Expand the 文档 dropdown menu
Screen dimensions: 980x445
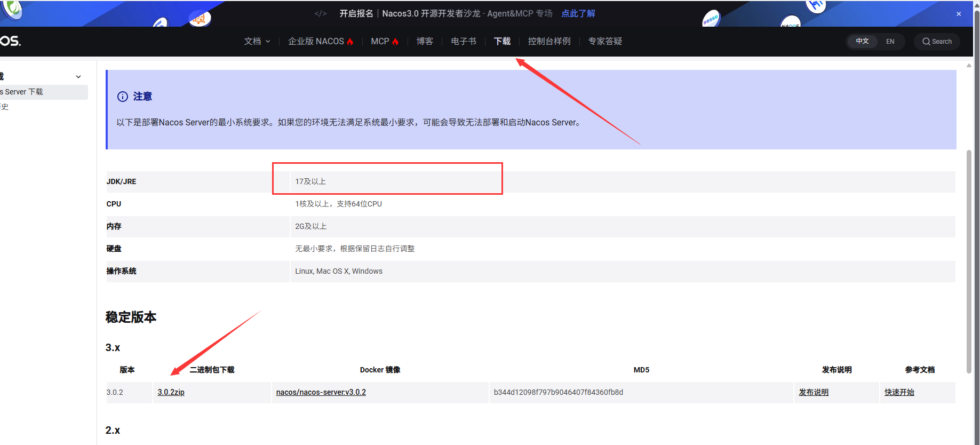[257, 41]
